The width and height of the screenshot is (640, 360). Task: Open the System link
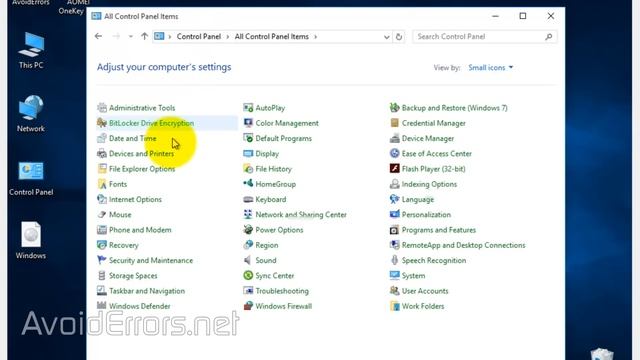(413, 276)
